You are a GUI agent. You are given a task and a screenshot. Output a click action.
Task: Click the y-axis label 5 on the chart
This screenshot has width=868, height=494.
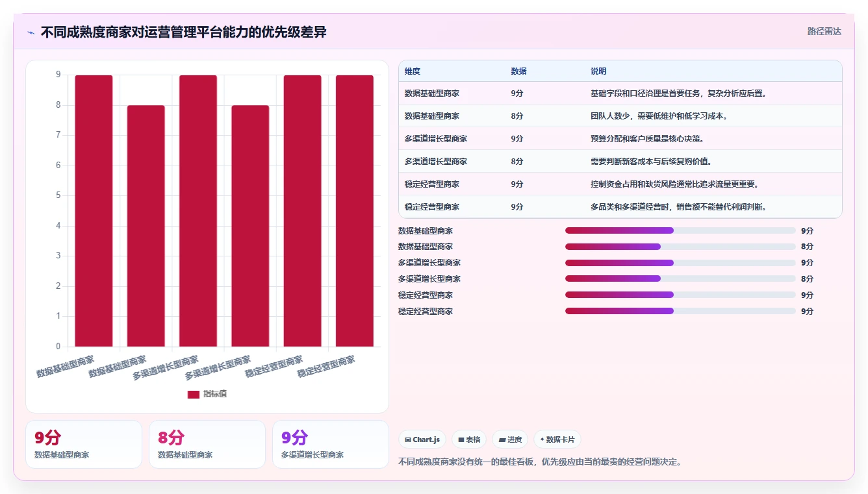pos(58,195)
